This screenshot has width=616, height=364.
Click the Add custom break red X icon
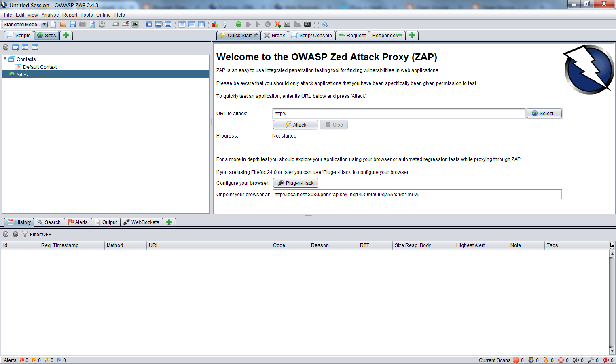[x=277, y=24]
